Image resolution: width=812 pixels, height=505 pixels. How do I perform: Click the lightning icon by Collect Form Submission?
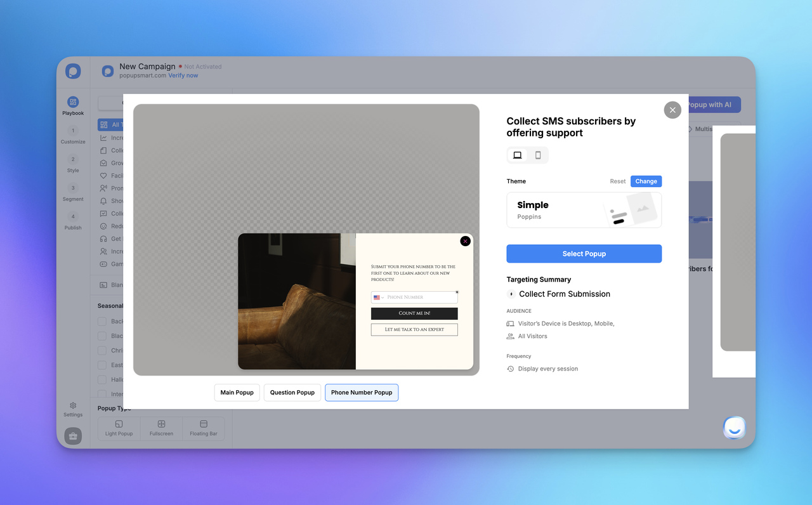[x=511, y=294]
